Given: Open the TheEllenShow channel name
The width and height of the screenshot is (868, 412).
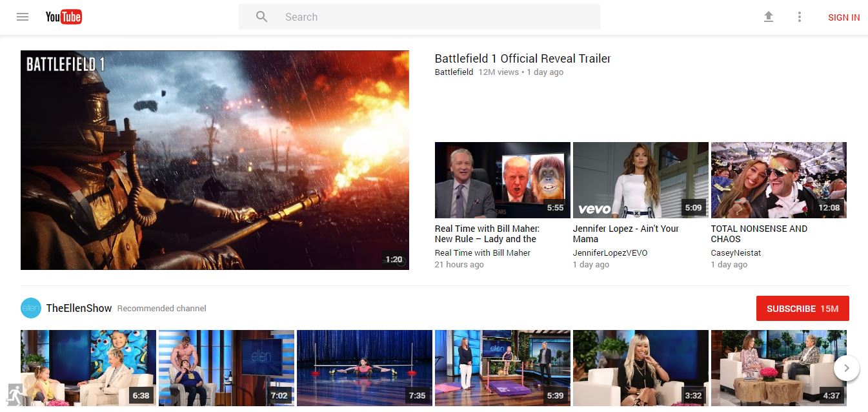Looking at the screenshot, I should coord(79,309).
